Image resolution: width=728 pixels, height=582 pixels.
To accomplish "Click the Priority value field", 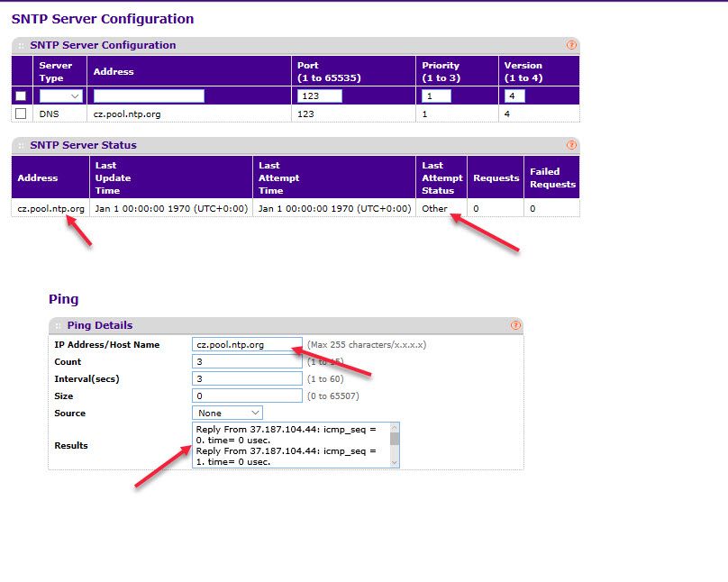I will pos(436,96).
